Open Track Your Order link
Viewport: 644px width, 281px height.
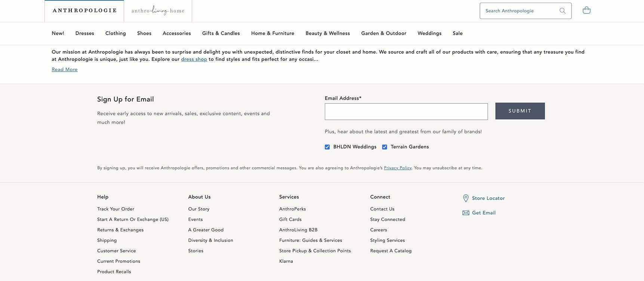click(115, 209)
